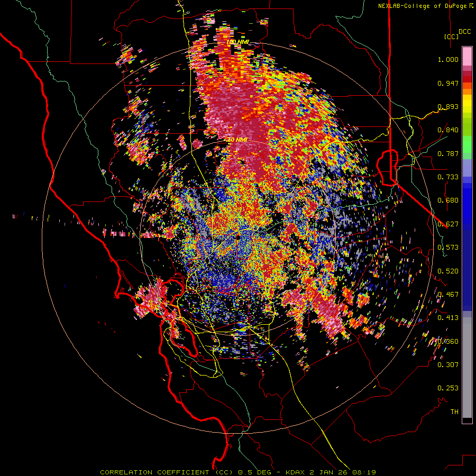Select the 0.893 scale value
476x476 pixels.
pos(448,106)
